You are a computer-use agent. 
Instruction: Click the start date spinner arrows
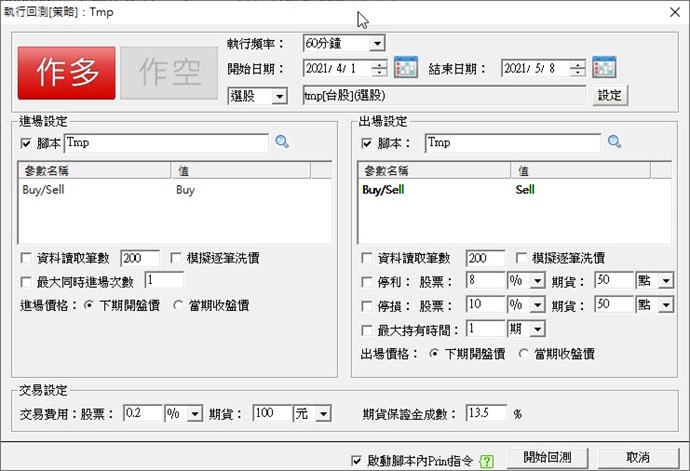[379, 69]
